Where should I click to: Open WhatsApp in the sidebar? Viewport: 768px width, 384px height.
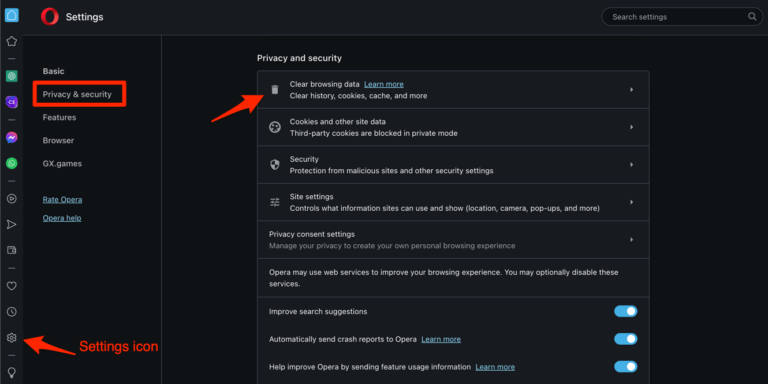click(x=12, y=163)
